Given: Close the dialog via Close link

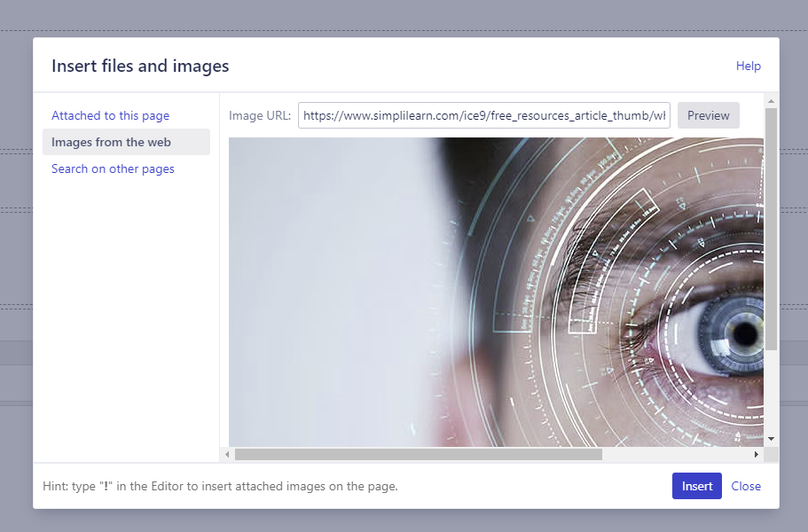Looking at the screenshot, I should 746,486.
